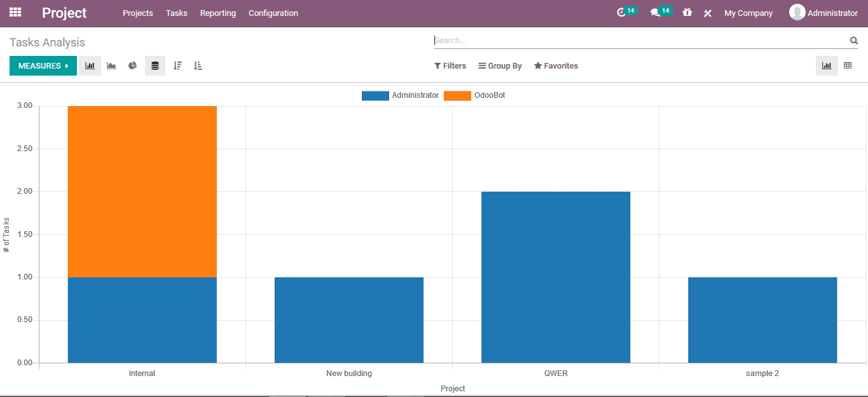This screenshot has width=868, height=397.
Task: Open the Filters panel
Action: click(450, 65)
